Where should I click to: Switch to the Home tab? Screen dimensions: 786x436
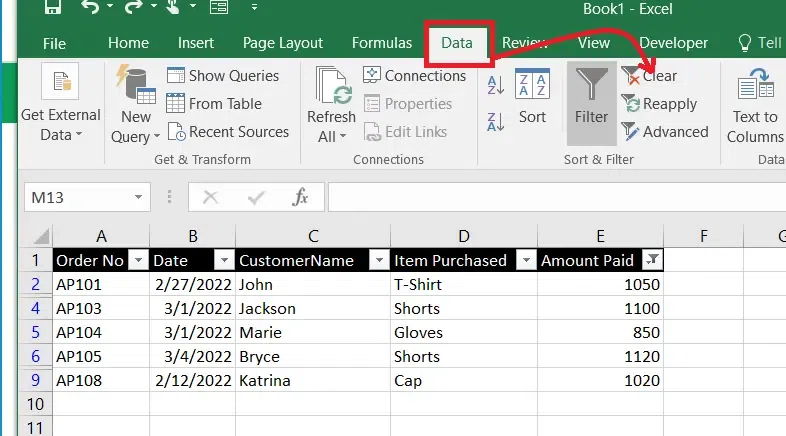click(128, 43)
